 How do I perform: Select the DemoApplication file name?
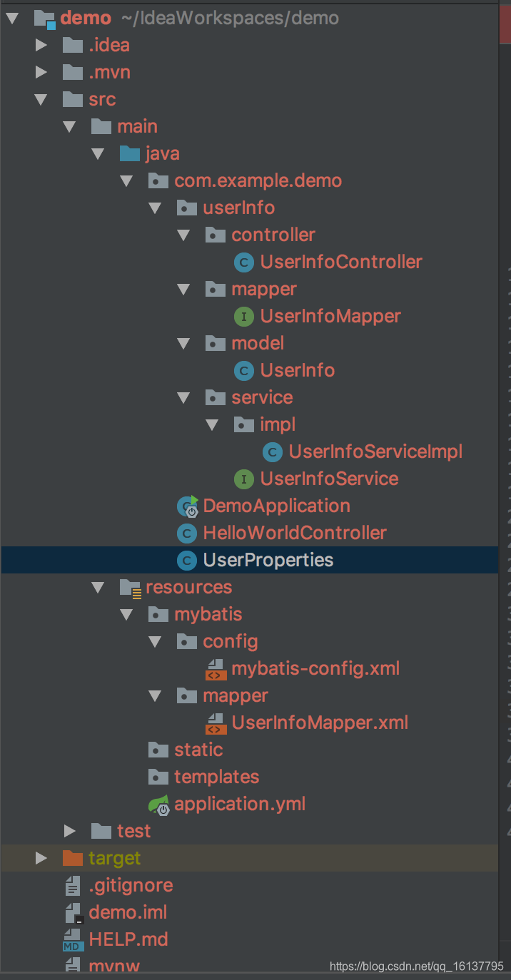[277, 506]
